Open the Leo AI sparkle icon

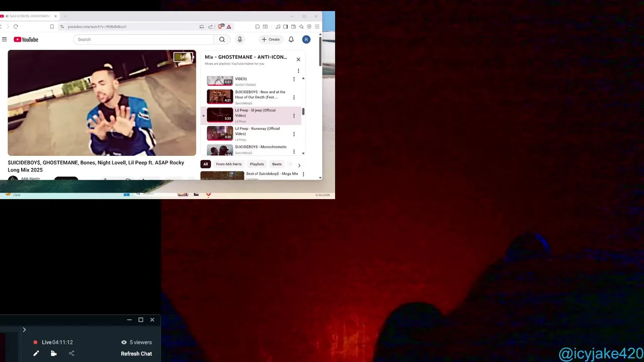301,27
